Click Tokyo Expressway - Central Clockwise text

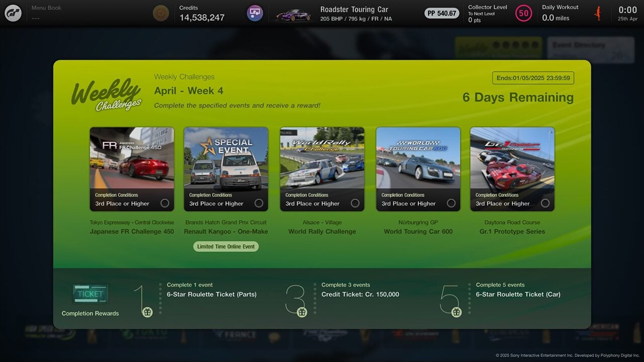[x=132, y=222]
